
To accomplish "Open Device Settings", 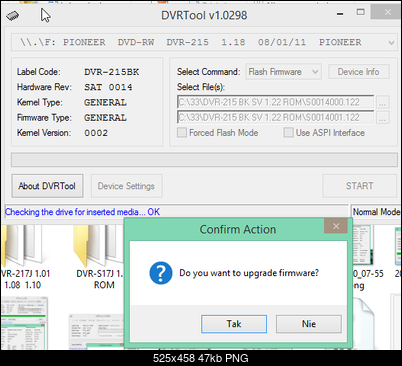I will point(126,186).
